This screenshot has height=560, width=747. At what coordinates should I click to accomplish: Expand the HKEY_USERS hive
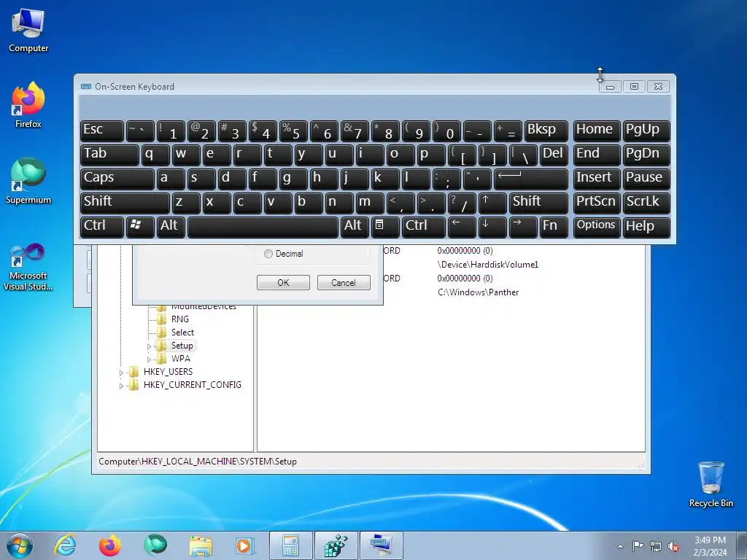tap(122, 373)
